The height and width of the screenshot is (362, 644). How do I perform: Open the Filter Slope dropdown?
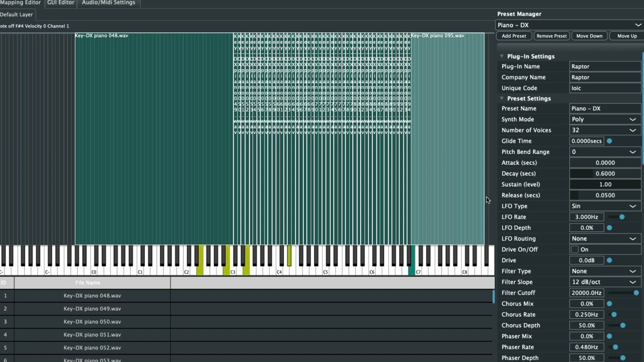coord(606,282)
